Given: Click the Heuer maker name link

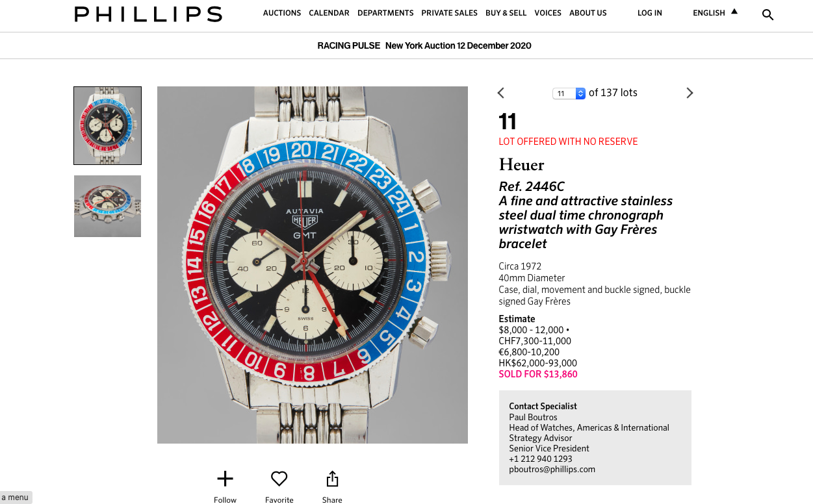Looking at the screenshot, I should (x=521, y=165).
